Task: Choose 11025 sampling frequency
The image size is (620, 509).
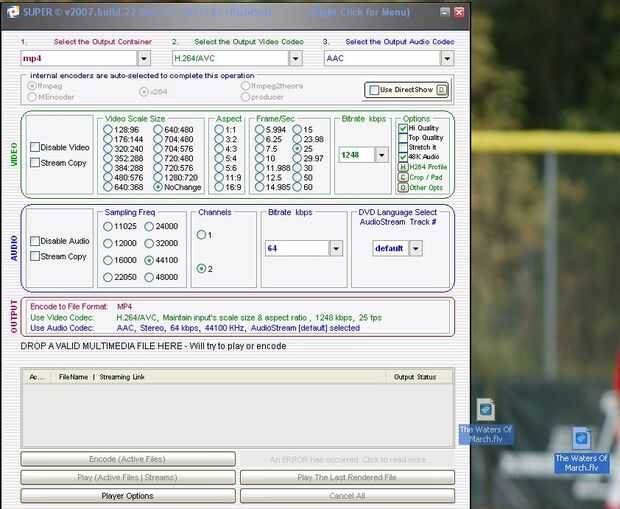Action: coord(108,226)
